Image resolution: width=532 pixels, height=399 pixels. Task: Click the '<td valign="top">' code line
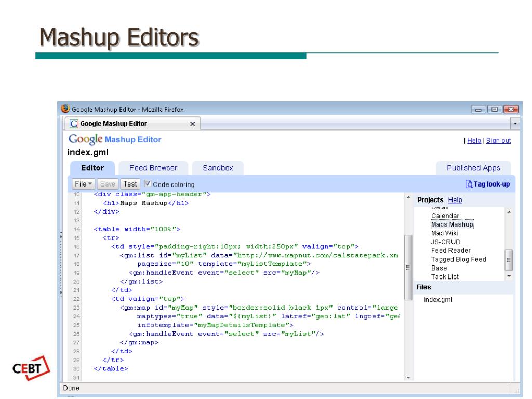pyautogui.click(x=148, y=299)
